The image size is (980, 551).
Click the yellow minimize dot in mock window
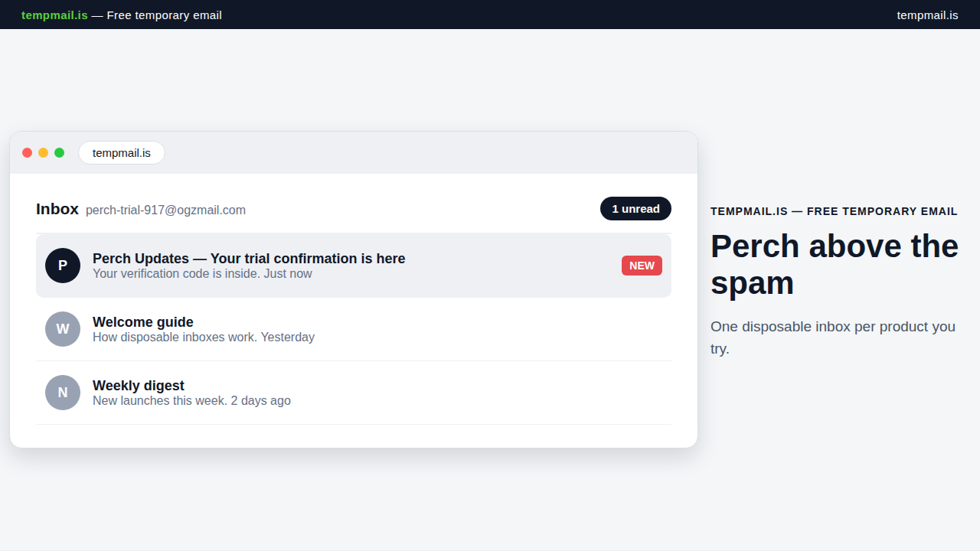(x=44, y=152)
